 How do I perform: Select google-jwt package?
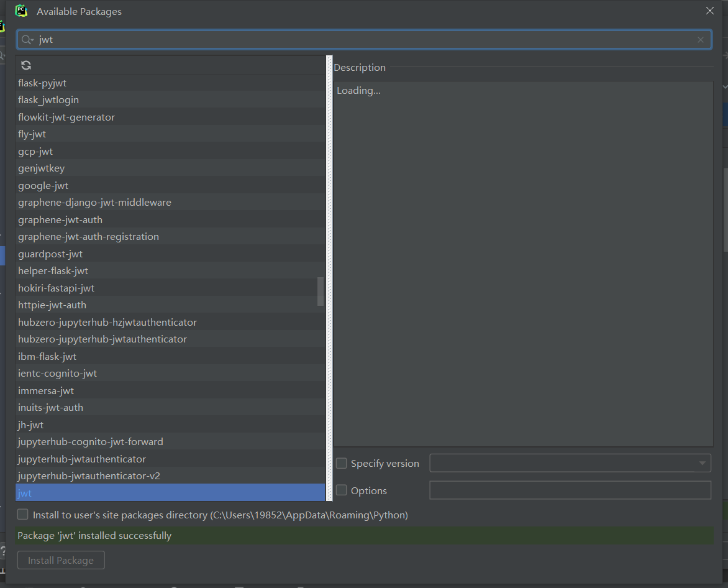(170, 185)
